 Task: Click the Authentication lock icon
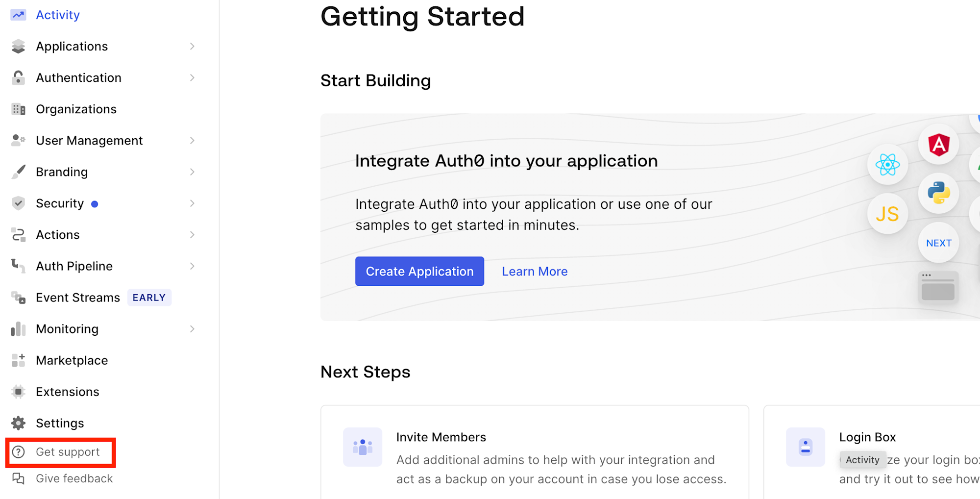click(x=18, y=78)
